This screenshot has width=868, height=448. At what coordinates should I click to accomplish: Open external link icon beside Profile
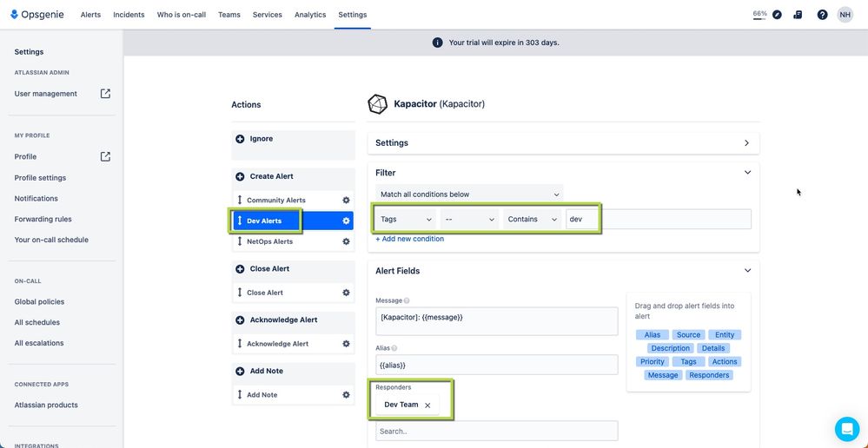tap(105, 156)
